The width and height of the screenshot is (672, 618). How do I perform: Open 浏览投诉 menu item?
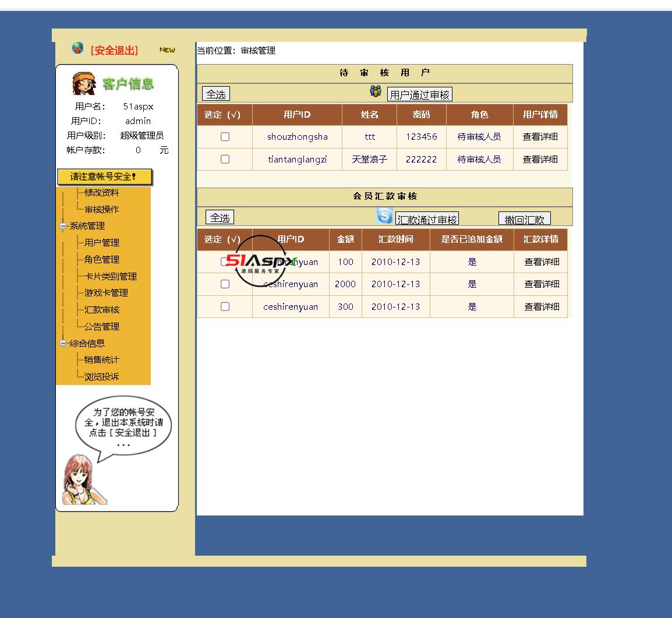pos(101,377)
